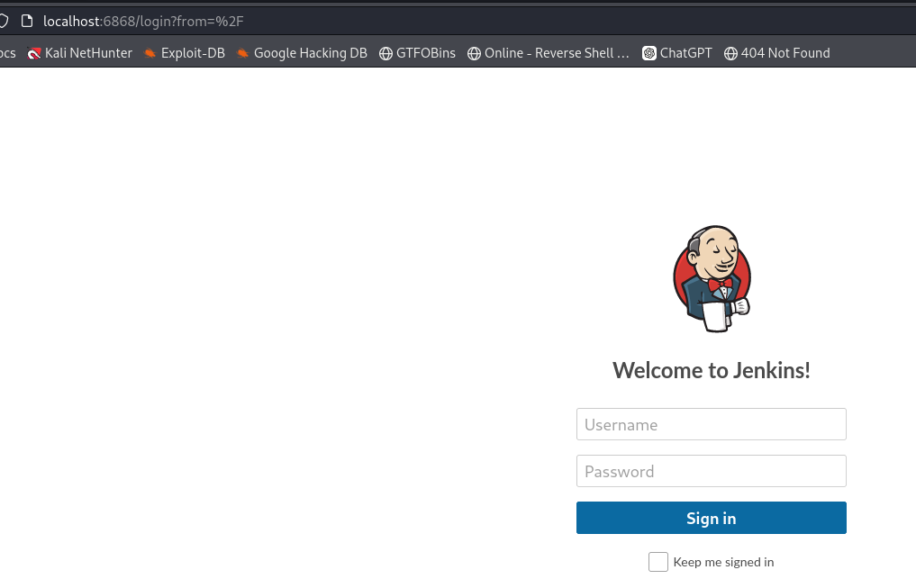The width and height of the screenshot is (916, 588).
Task: Open Exploit-DB bookmark
Action: point(185,53)
